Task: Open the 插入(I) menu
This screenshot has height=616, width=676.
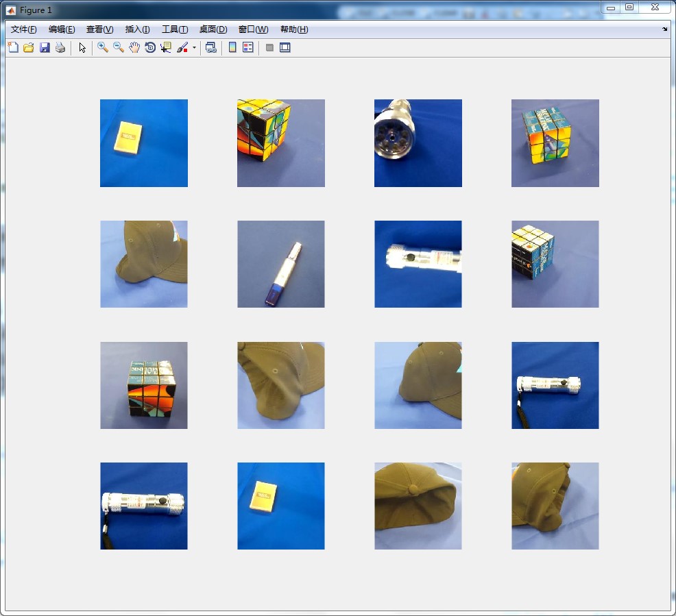Action: click(137, 29)
